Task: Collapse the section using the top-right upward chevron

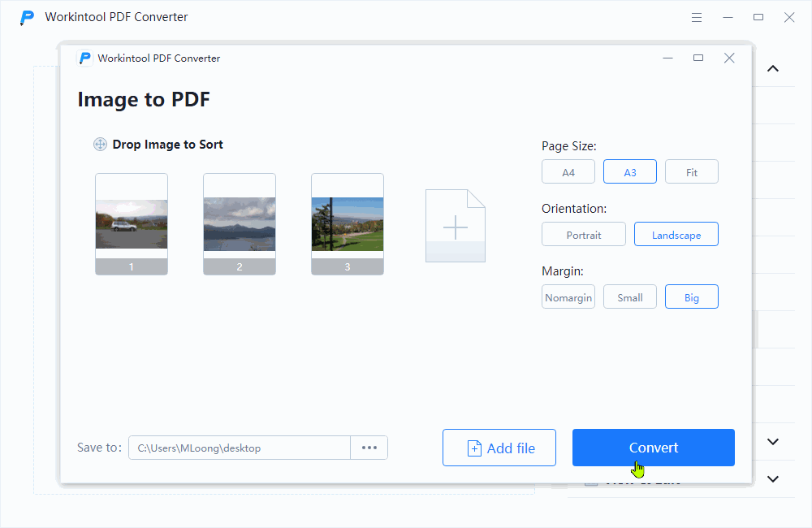Action: 772,69
